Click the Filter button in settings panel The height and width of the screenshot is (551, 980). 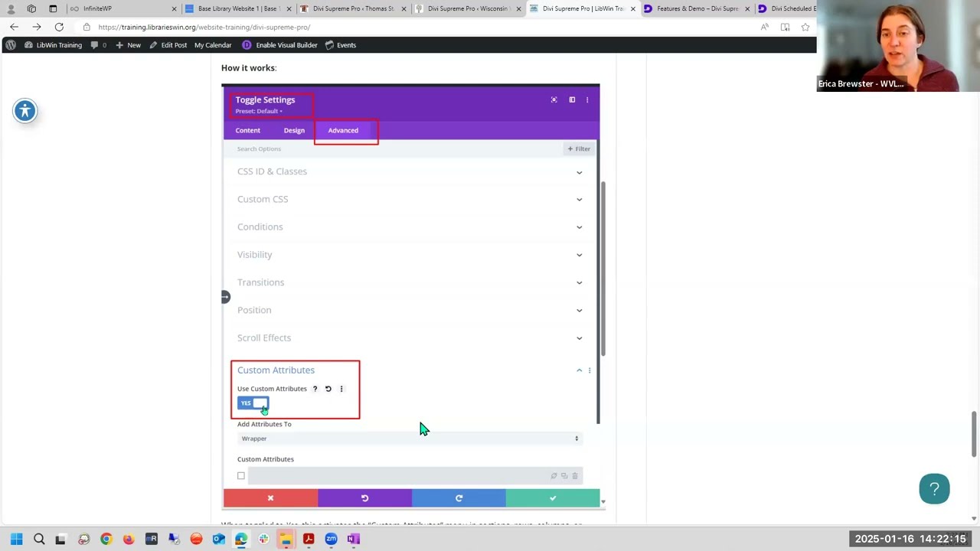[579, 148]
